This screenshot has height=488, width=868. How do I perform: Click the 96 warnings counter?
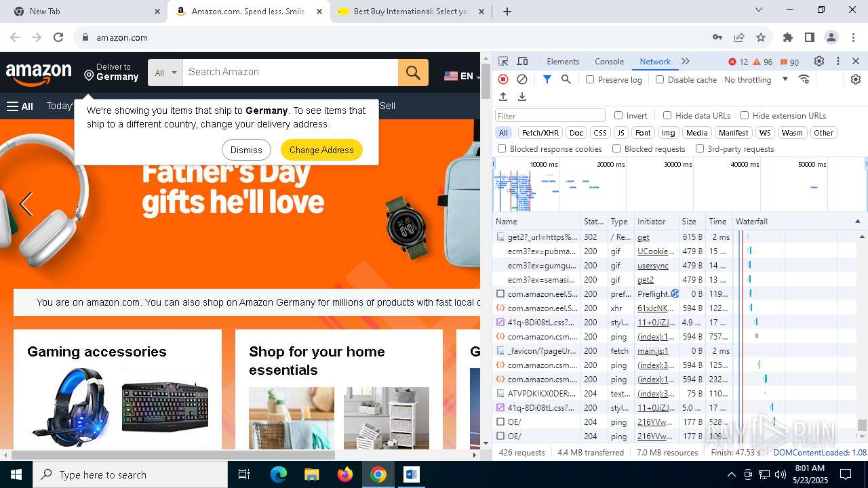click(x=763, y=62)
